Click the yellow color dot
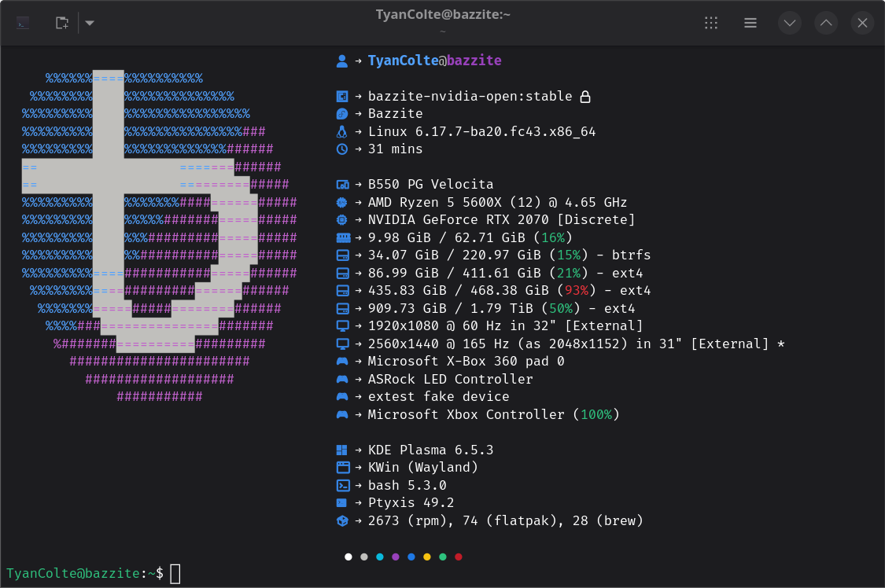Screen dimensions: 885x588 [x=427, y=557]
